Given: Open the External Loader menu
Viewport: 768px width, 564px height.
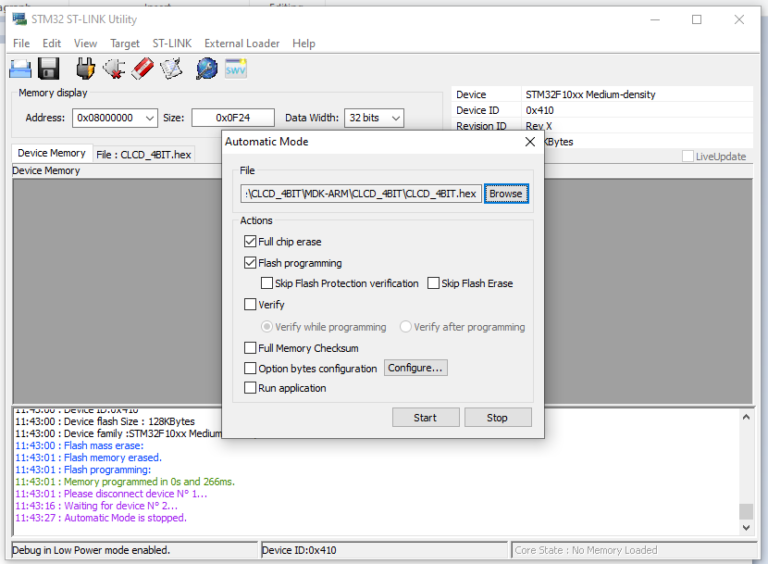Looking at the screenshot, I should point(242,43).
